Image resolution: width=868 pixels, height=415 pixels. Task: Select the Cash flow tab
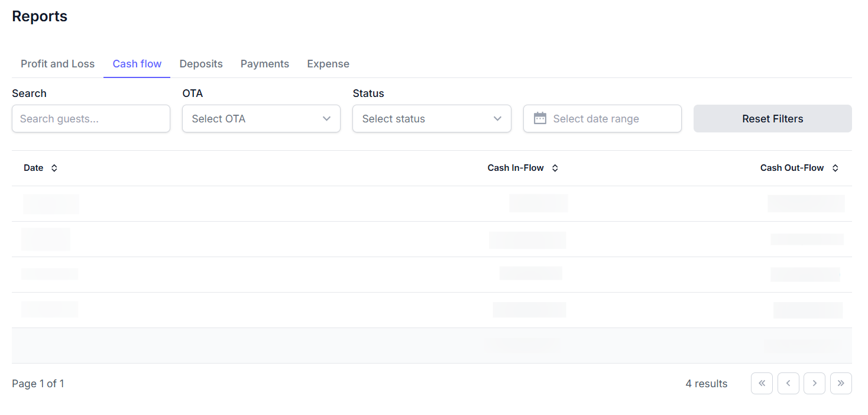(x=137, y=64)
